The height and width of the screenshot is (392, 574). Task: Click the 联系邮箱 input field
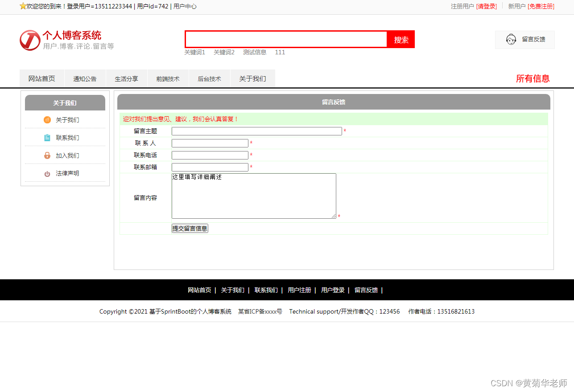(210, 167)
